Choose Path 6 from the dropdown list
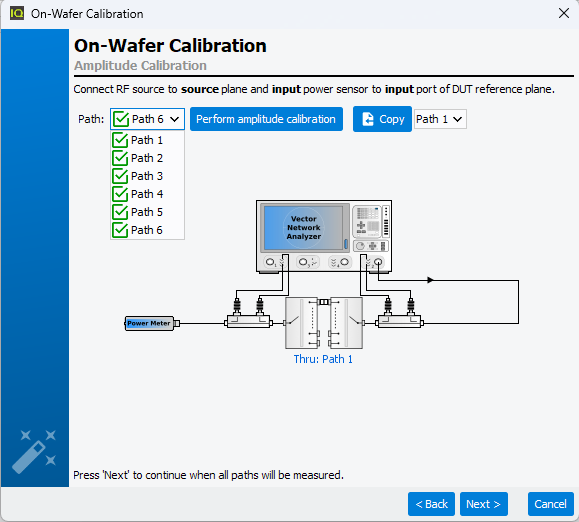Screen dimensions: 579x522 click(x=147, y=230)
